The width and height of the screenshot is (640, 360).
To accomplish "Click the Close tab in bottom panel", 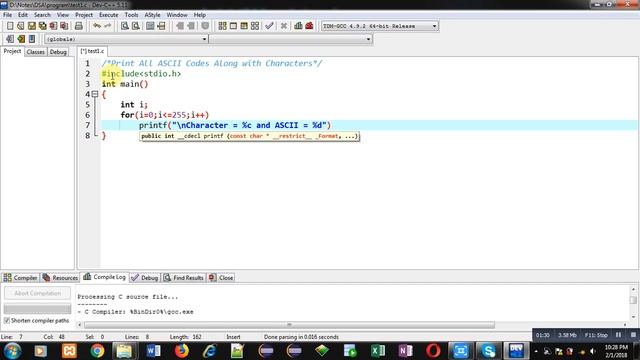I will pyautogui.click(x=221, y=278).
